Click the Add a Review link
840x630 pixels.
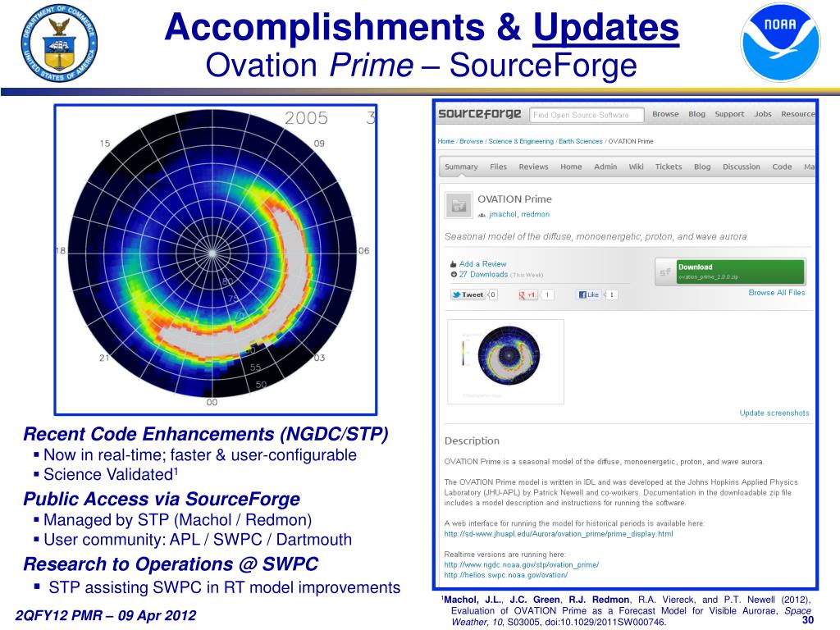482,264
